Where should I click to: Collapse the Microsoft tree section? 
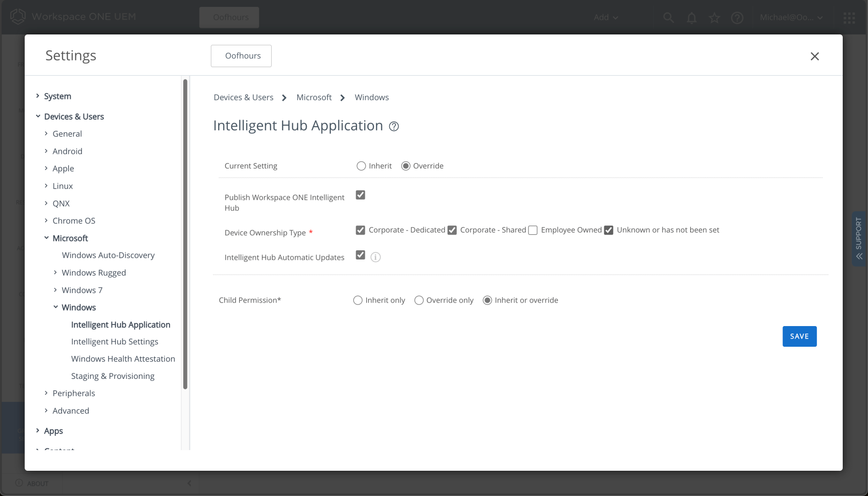coord(46,238)
